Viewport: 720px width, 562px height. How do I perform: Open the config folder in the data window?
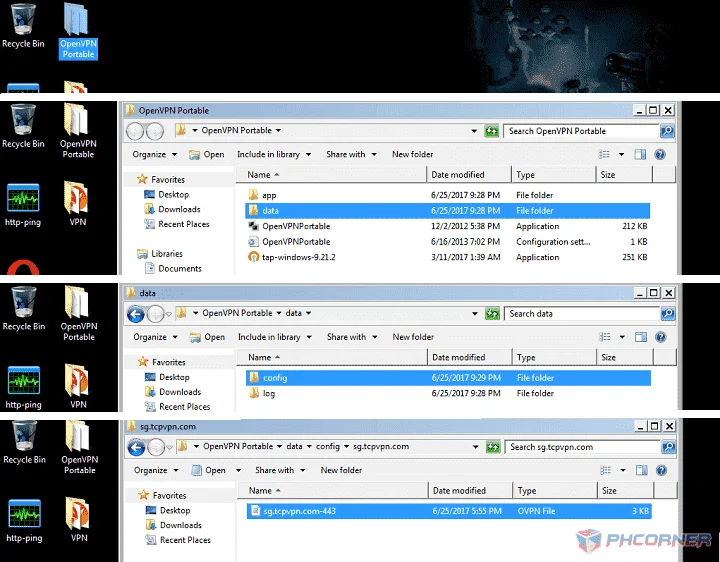click(448, 378)
